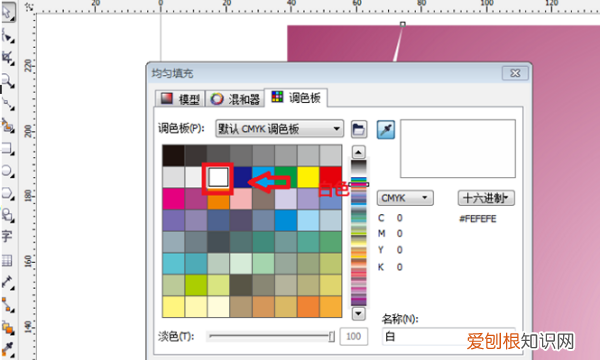Pick the magenta swatch
The height and width of the screenshot is (360, 600).
point(173,199)
